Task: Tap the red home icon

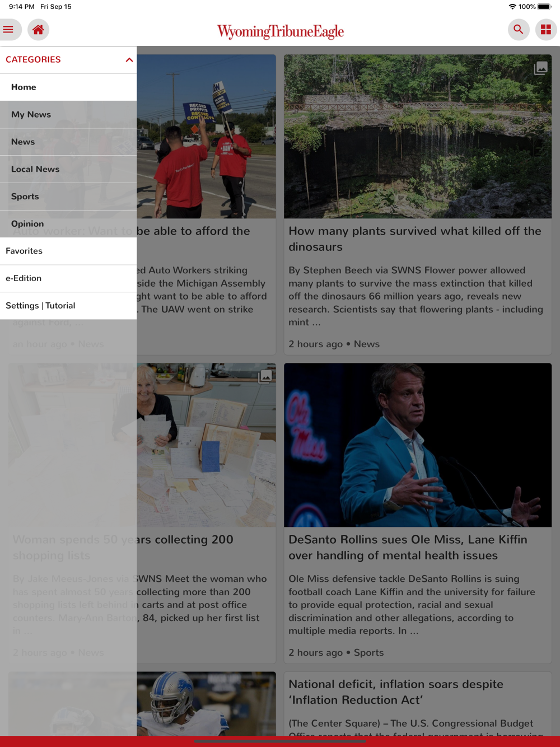Action: tap(38, 30)
